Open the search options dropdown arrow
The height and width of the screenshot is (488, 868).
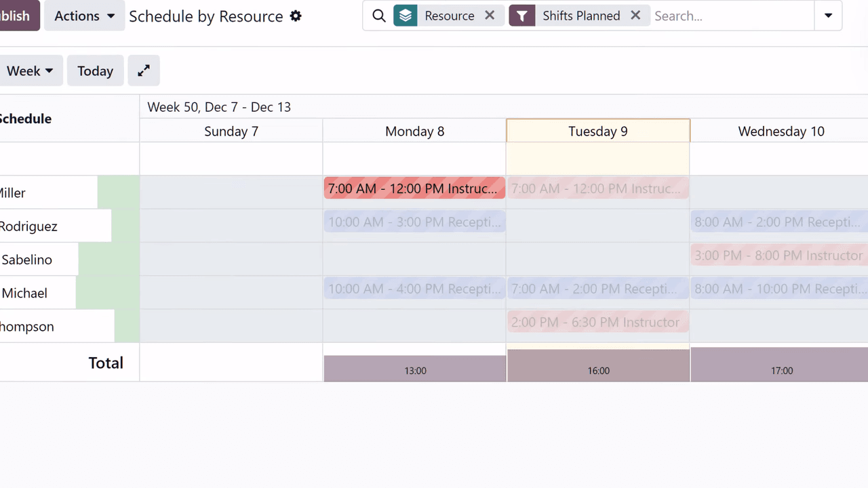828,16
